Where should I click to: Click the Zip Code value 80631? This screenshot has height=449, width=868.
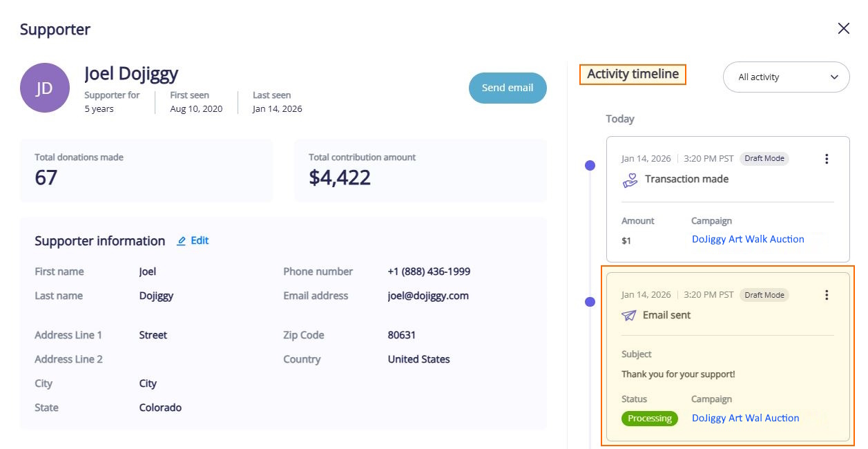(x=402, y=335)
